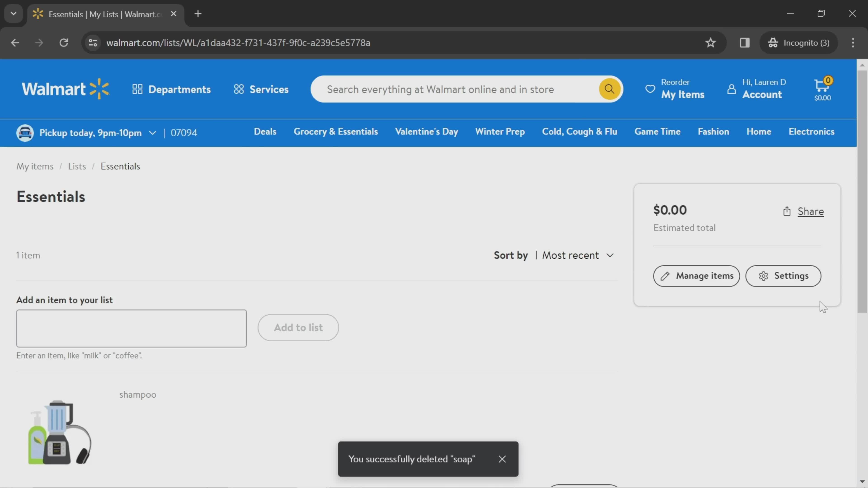Click the browser forward arrow
This screenshot has width=868, height=488.
[x=39, y=43]
